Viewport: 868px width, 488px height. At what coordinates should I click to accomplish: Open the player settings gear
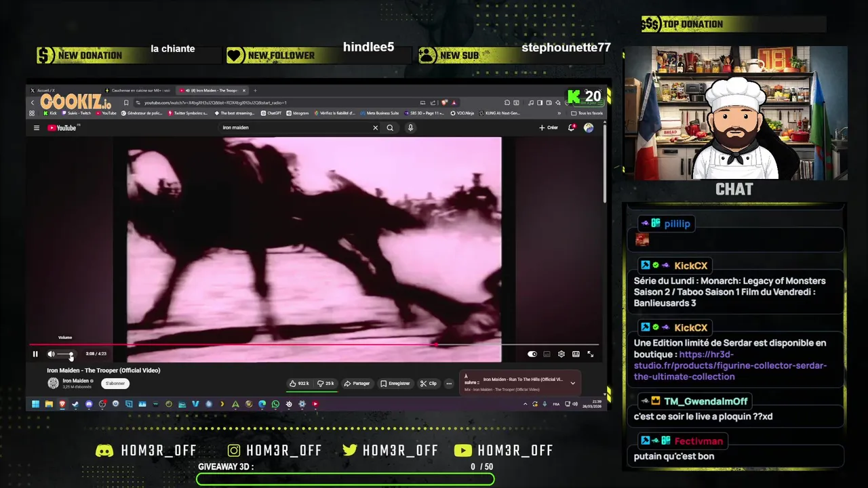(x=561, y=354)
